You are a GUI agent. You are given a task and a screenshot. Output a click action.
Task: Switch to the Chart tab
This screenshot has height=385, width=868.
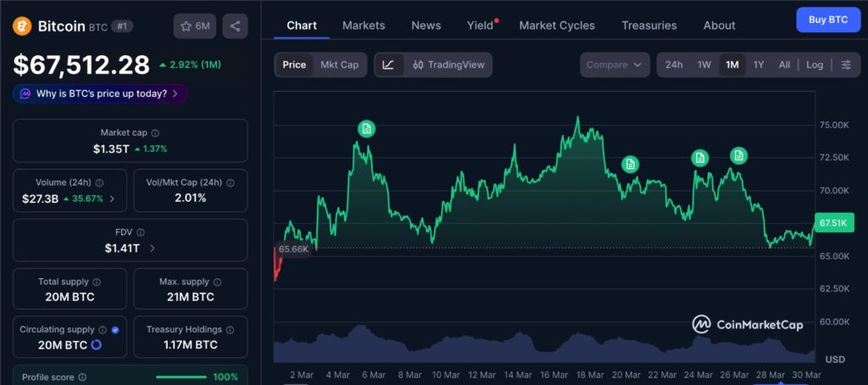coord(302,25)
